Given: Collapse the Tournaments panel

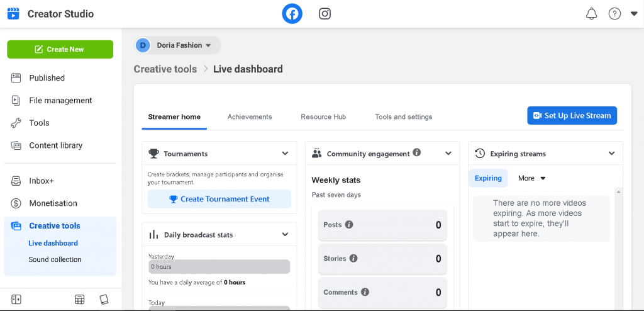Looking at the screenshot, I should tap(285, 154).
